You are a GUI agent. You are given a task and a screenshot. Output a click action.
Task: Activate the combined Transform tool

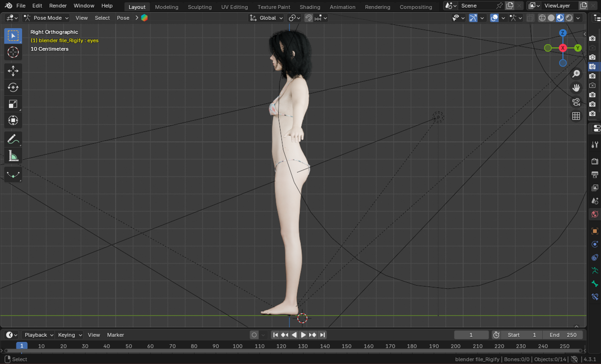pos(13,121)
